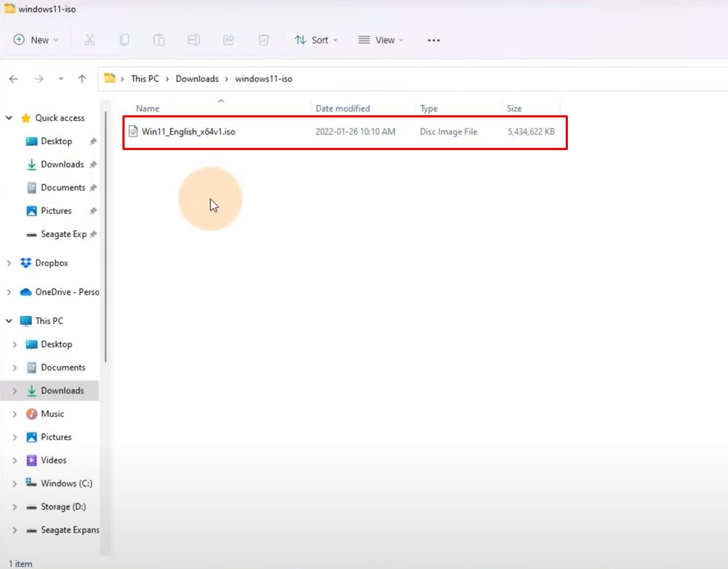Open the New menu
The width and height of the screenshot is (728, 569).
[35, 40]
